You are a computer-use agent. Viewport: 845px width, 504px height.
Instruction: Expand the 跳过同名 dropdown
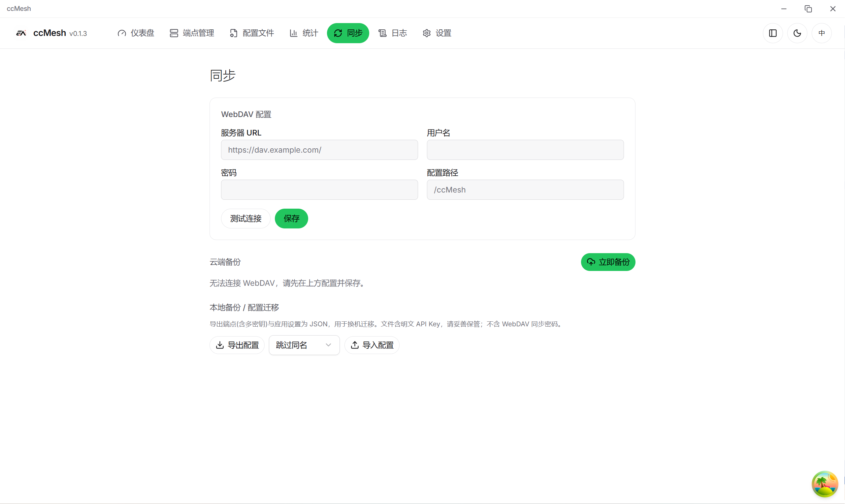(304, 345)
